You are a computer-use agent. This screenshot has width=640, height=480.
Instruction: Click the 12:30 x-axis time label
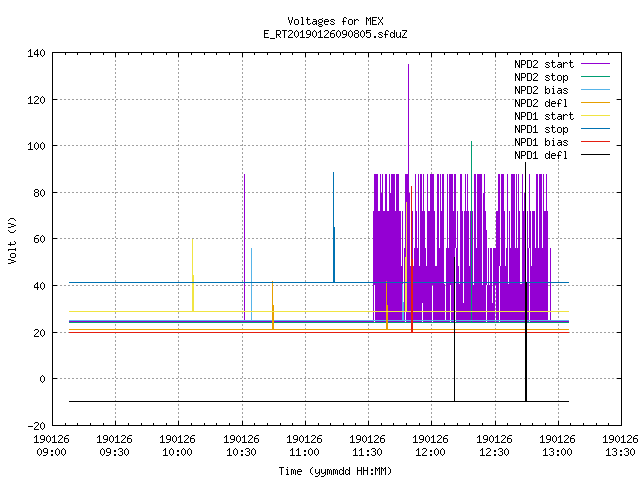coord(494,452)
